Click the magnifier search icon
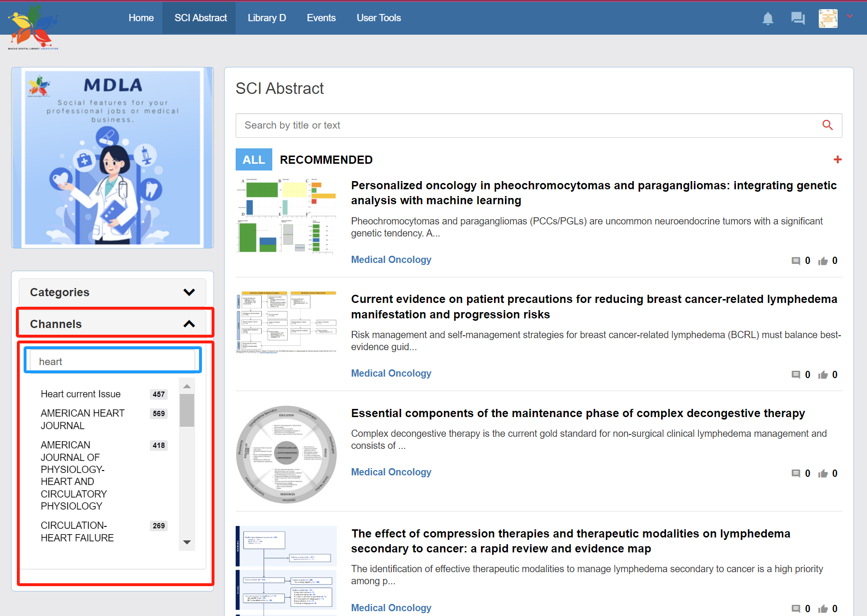Screen dimensions: 867x616 click(827, 125)
